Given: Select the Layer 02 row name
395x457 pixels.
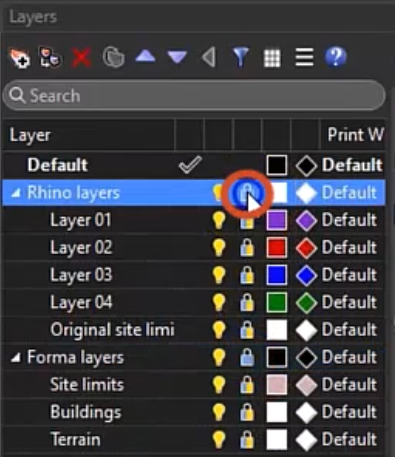Looking at the screenshot, I should click(x=81, y=248).
